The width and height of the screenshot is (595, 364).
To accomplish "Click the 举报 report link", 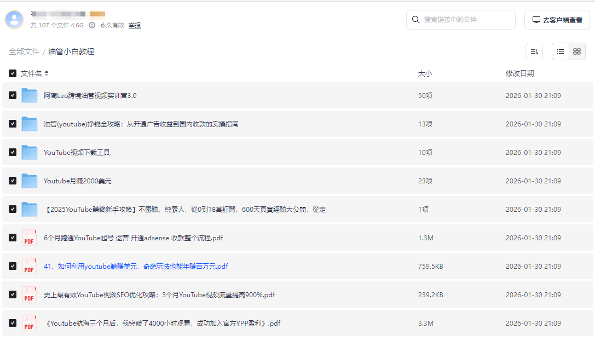I will pos(135,25).
